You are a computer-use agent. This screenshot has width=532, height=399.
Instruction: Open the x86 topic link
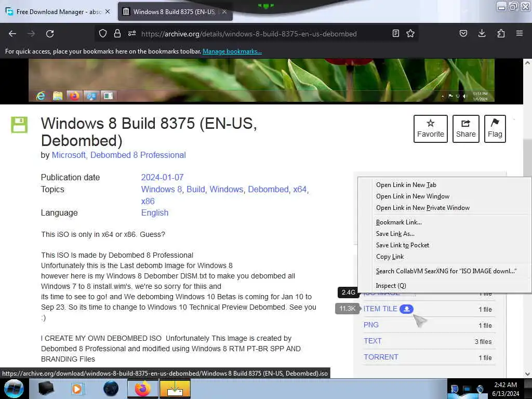coord(148,201)
